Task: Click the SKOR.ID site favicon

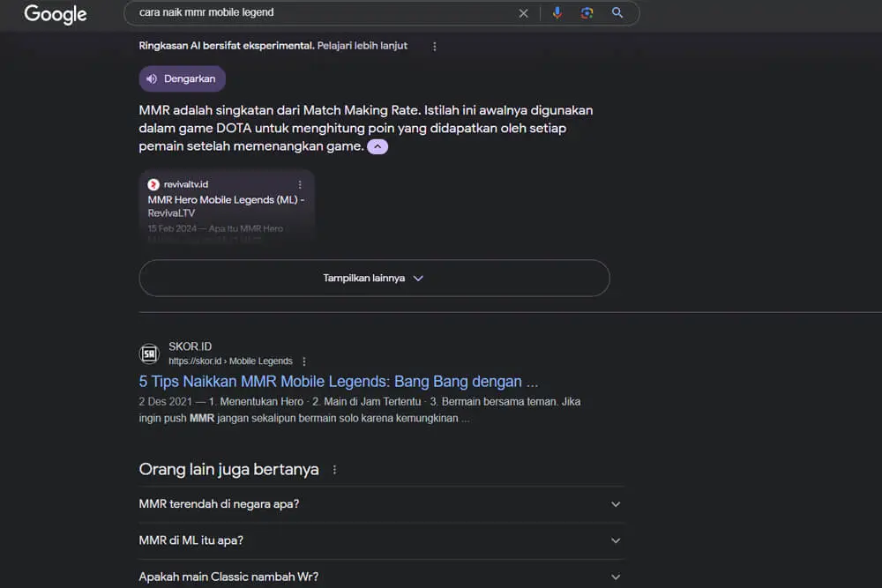Action: click(x=149, y=353)
